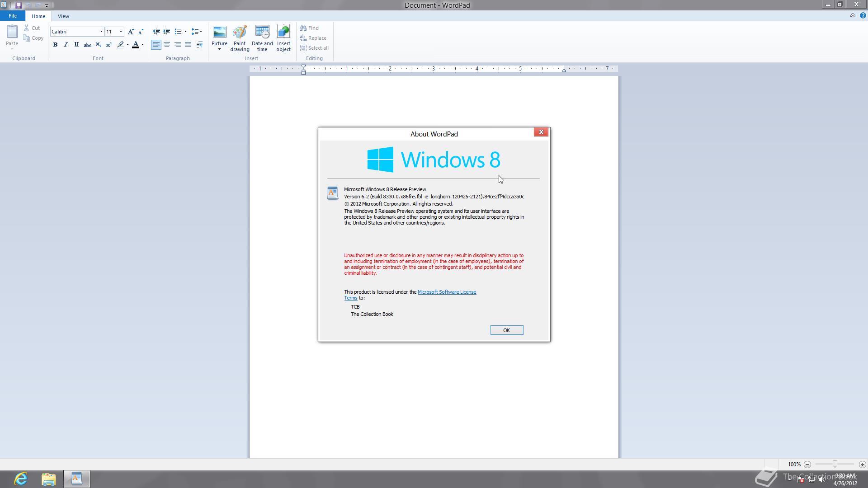868x488 pixels.
Task: Click the zoom slider handle
Action: click(835, 464)
